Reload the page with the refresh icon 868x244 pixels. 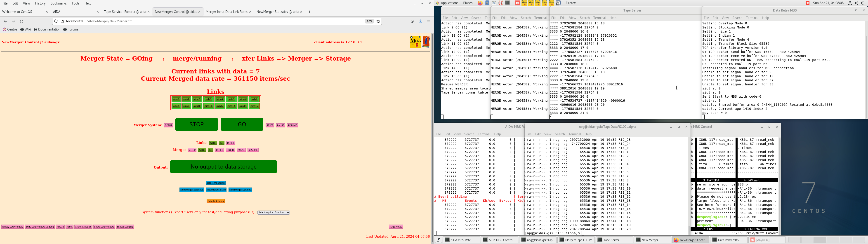tap(22, 21)
